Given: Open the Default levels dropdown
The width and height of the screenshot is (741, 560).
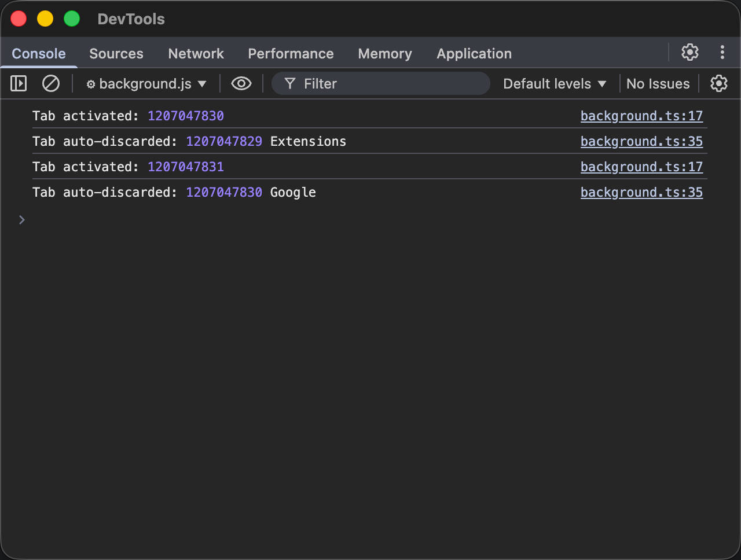Looking at the screenshot, I should pyautogui.click(x=554, y=84).
